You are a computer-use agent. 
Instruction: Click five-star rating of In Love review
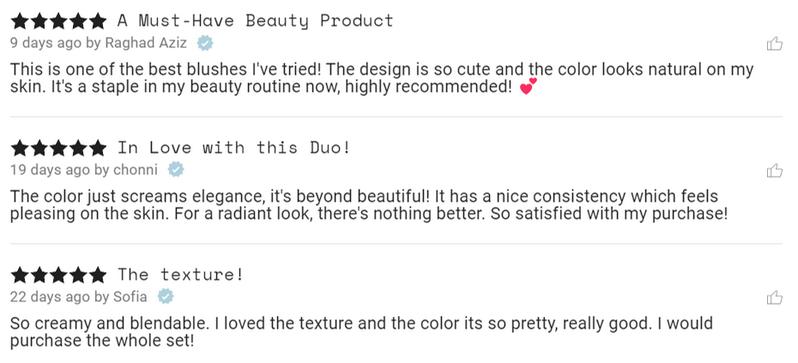pos(59,148)
